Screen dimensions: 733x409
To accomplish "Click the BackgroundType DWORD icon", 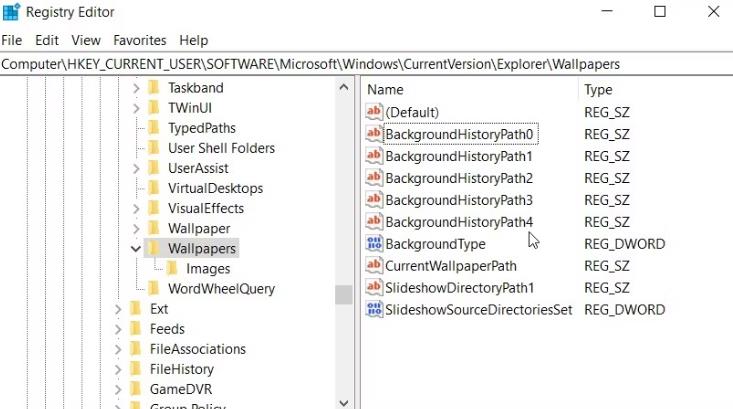I will click(374, 244).
